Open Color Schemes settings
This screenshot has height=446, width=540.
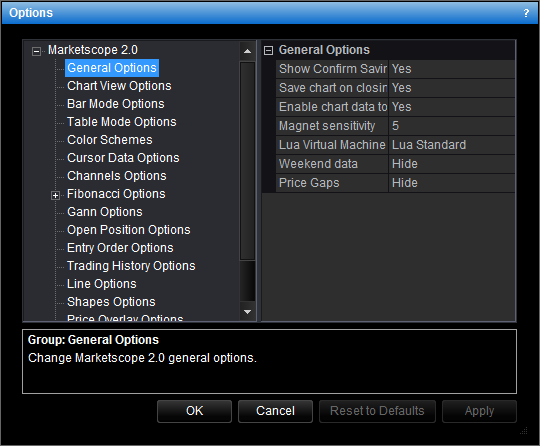click(110, 140)
